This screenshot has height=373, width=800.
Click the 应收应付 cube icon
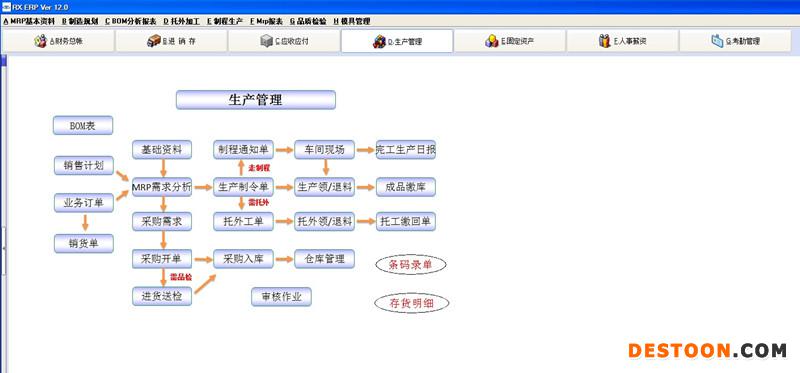coord(266,41)
